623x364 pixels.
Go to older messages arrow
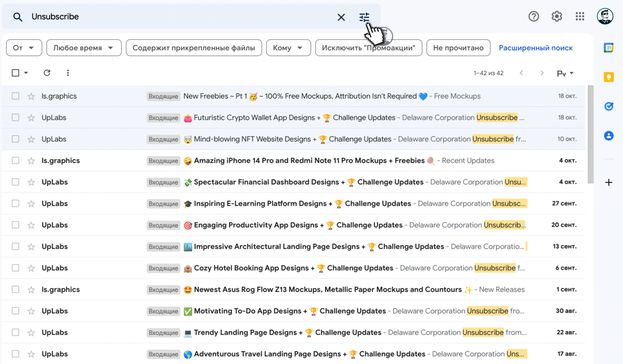[x=542, y=73]
